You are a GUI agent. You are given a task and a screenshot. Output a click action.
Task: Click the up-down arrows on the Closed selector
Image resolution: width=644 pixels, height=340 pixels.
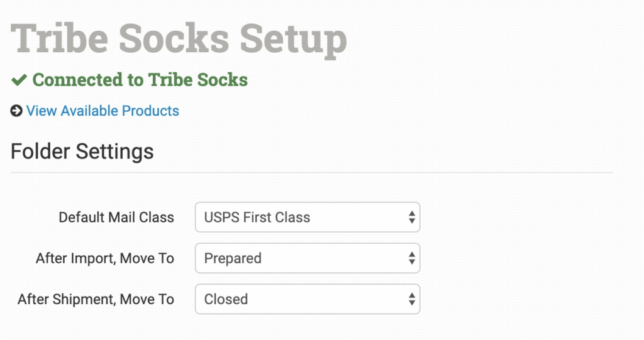[x=411, y=299]
